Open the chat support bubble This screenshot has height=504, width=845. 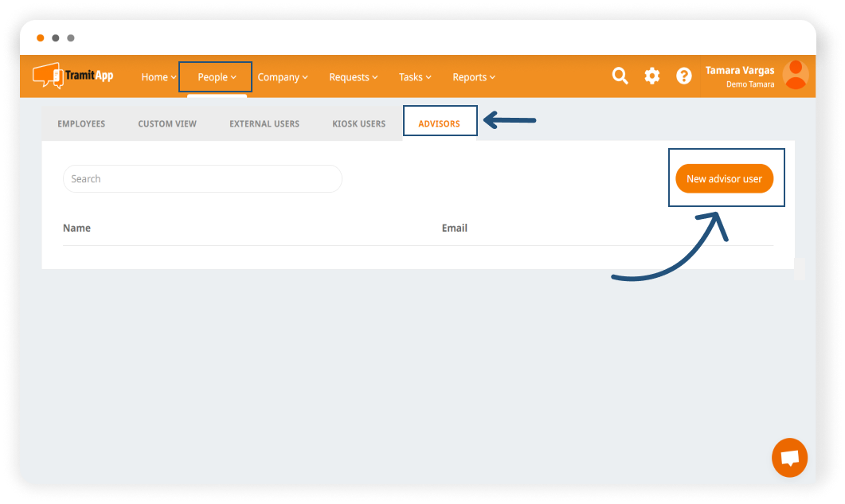coord(789,458)
